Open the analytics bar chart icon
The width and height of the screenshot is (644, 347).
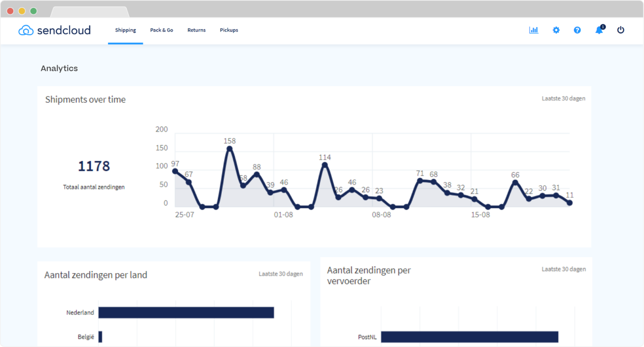(x=533, y=30)
